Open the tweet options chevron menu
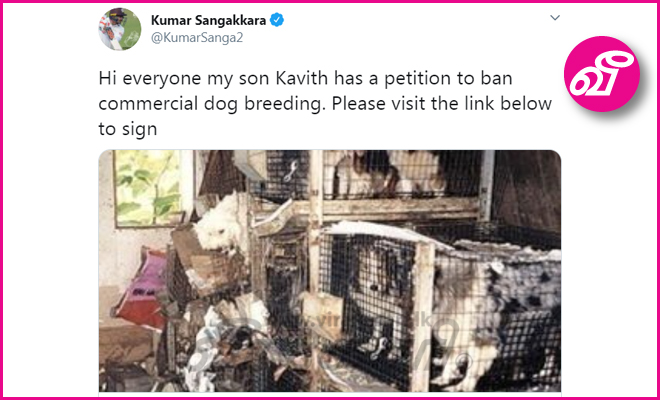Image resolution: width=660 pixels, height=400 pixels. click(555, 18)
